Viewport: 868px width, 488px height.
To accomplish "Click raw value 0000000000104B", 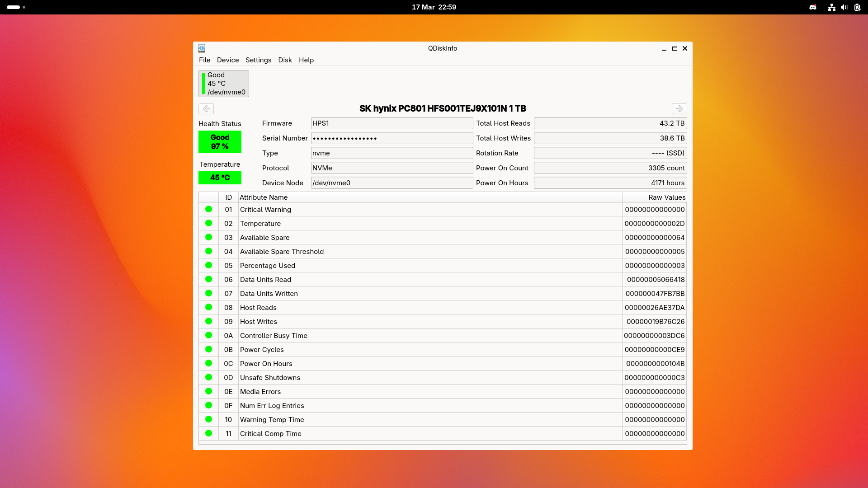I will [x=656, y=364].
